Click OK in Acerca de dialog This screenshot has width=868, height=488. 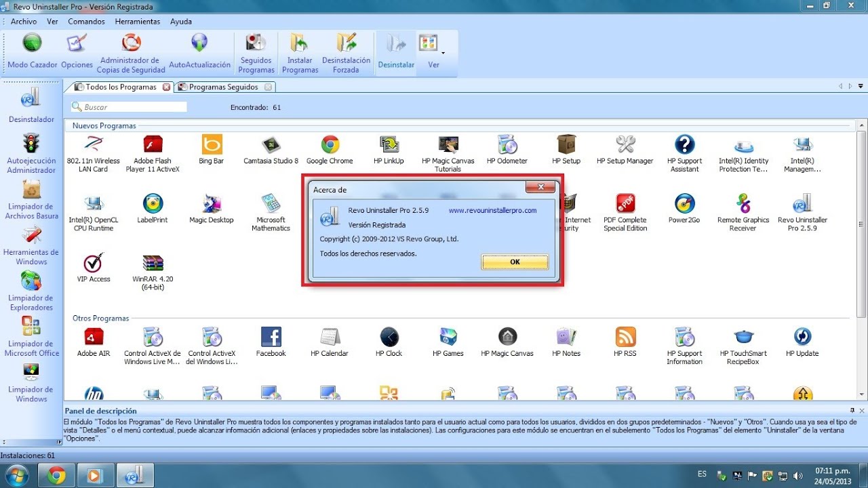[x=515, y=262]
